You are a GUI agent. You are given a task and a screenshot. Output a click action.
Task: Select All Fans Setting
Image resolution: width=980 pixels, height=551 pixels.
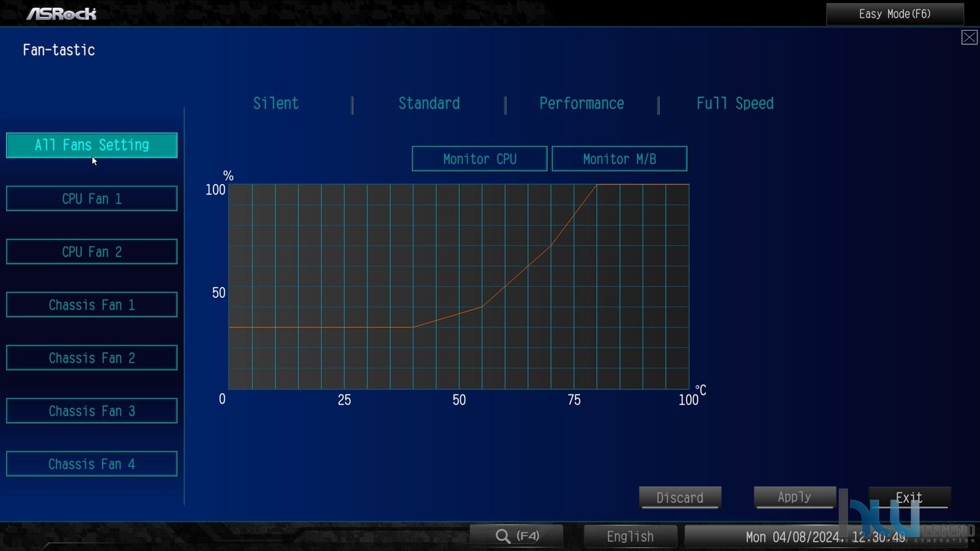coord(92,145)
